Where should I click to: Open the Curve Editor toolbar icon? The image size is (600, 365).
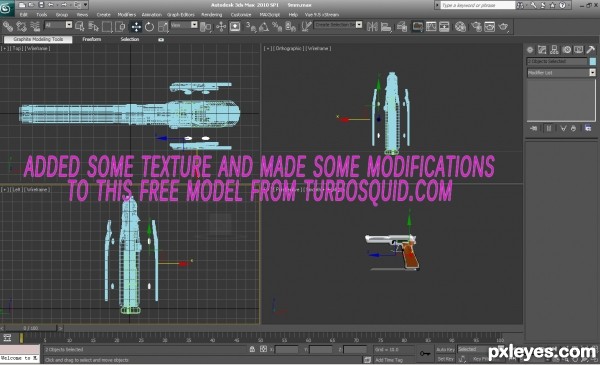point(431,27)
